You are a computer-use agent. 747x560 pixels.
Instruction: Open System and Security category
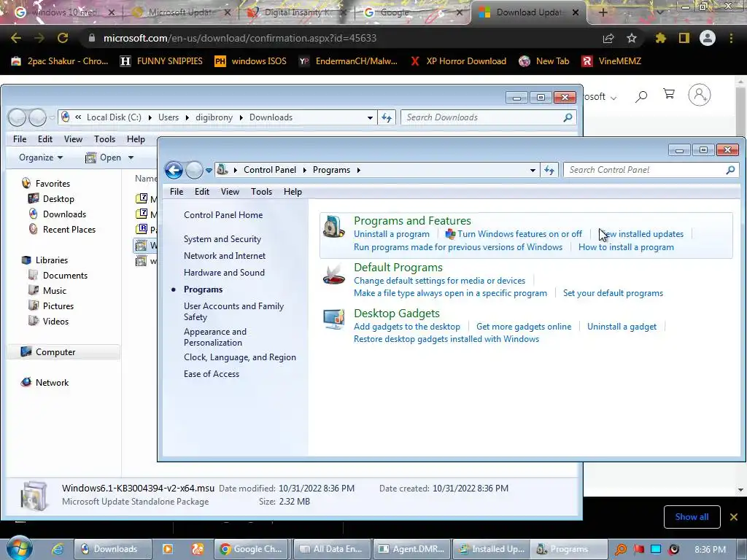[x=222, y=239]
